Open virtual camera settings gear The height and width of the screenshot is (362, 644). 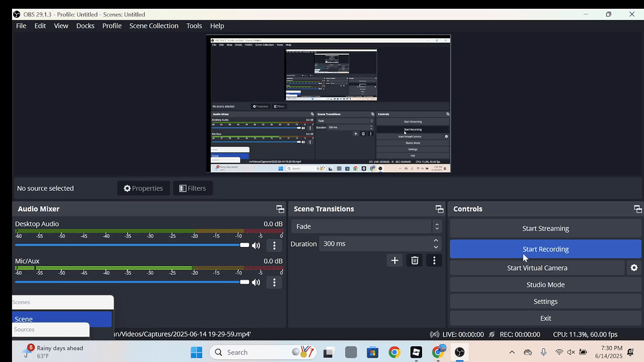point(634,268)
